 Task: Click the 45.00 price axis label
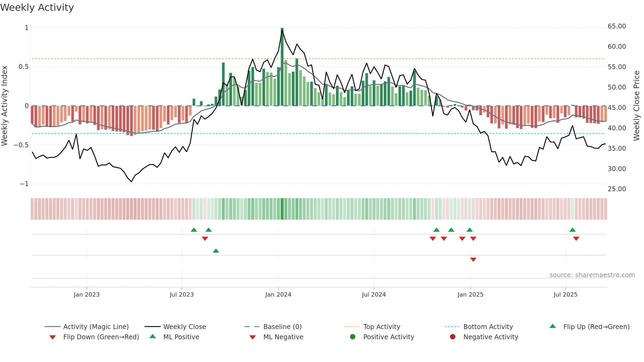pos(617,108)
